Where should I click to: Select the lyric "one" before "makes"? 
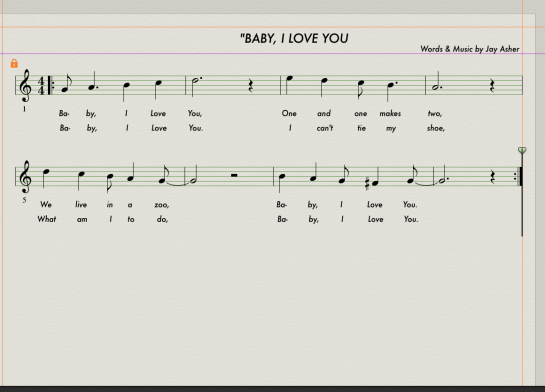(x=361, y=114)
